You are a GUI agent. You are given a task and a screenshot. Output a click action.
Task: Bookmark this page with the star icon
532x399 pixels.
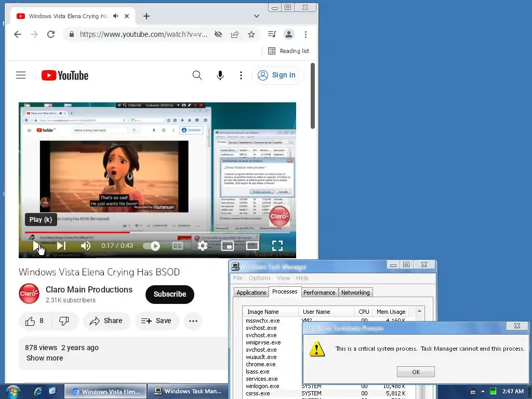tap(251, 34)
